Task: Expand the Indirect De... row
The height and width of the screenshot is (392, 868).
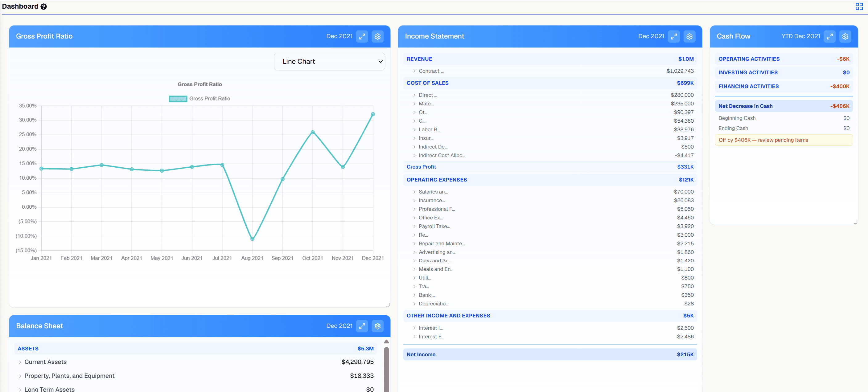Action: click(414, 147)
